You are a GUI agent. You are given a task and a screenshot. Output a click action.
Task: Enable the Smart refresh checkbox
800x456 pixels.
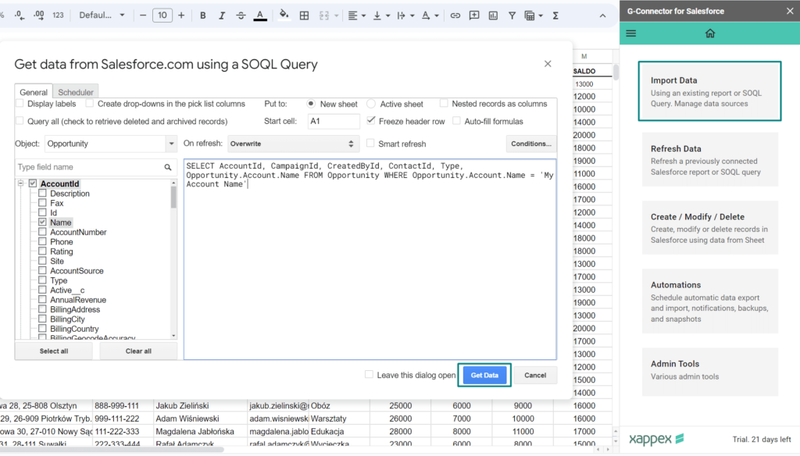pos(370,143)
